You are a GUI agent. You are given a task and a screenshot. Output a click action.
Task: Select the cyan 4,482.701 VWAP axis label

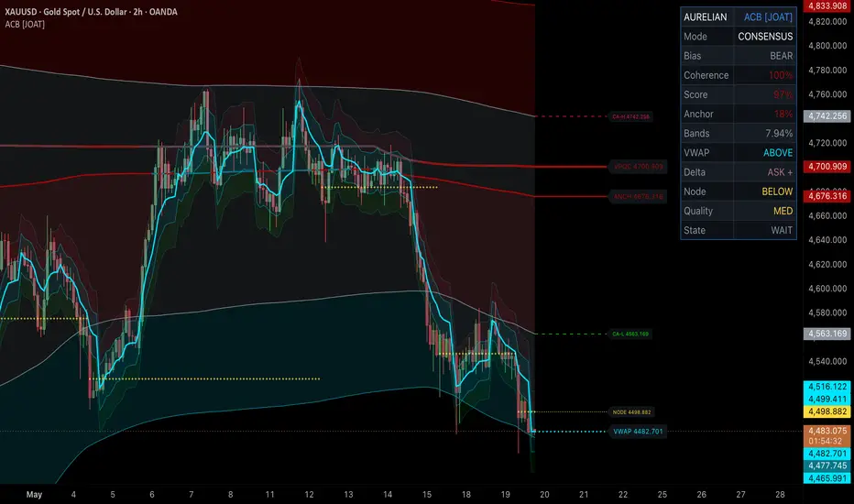coord(827,454)
